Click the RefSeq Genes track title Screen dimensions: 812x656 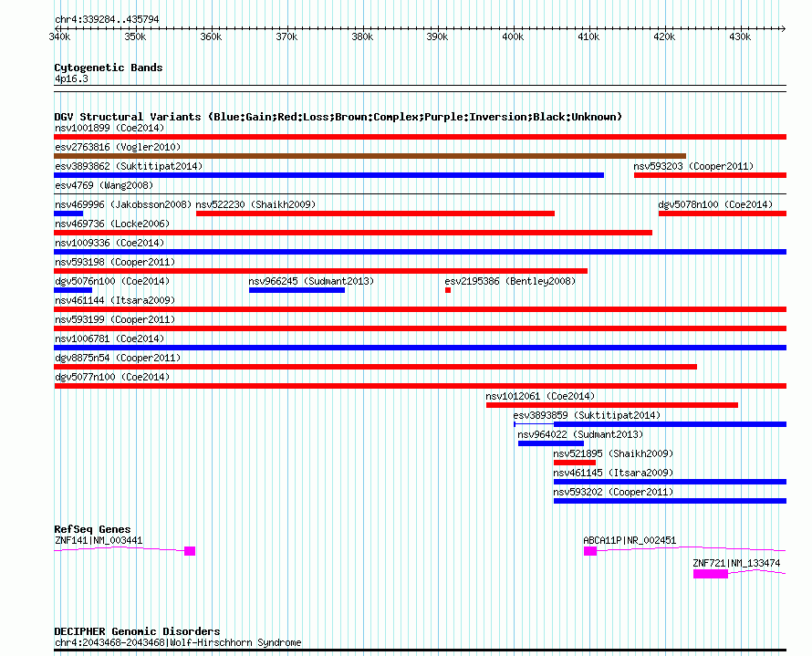point(92,529)
